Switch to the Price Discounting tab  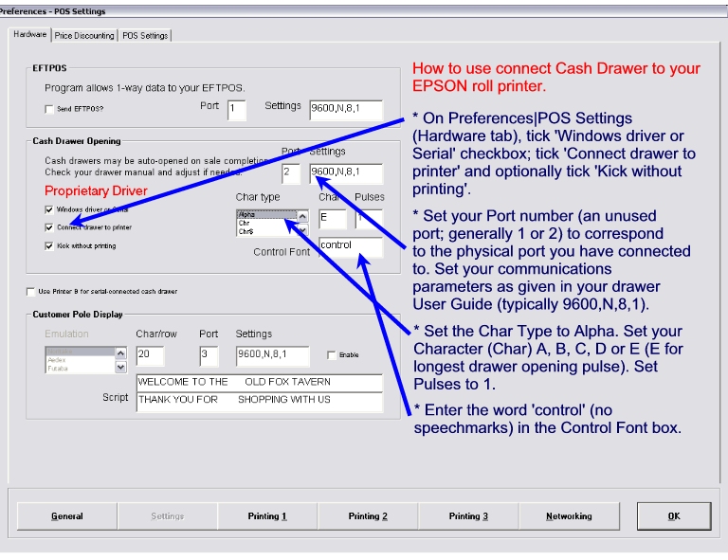(84, 36)
